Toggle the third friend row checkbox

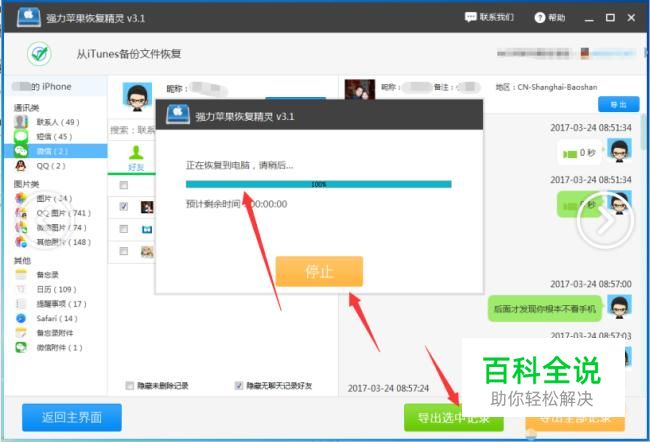(x=124, y=229)
